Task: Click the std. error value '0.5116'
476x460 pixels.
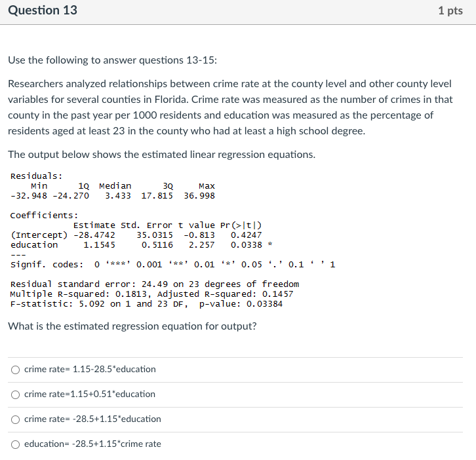Action: pyautogui.click(x=157, y=245)
